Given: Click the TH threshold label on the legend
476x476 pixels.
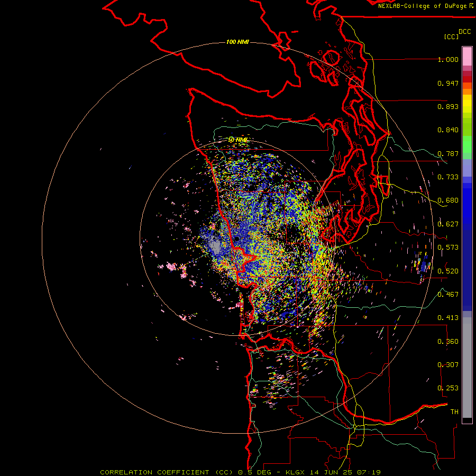Looking at the screenshot, I should pyautogui.click(x=454, y=412).
